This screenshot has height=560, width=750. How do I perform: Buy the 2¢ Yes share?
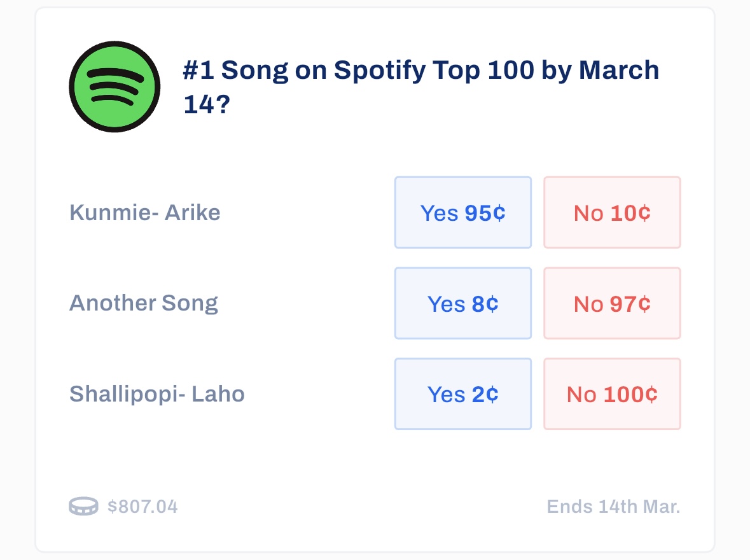(462, 394)
